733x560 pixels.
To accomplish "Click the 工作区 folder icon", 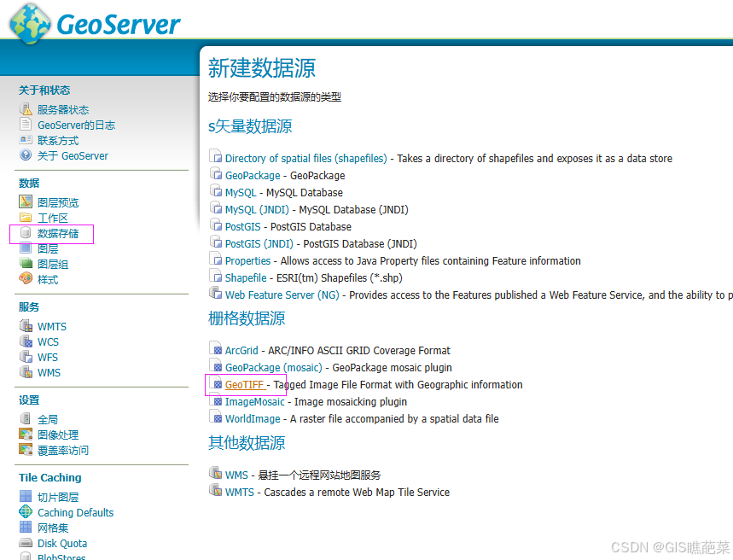I will pyautogui.click(x=26, y=218).
